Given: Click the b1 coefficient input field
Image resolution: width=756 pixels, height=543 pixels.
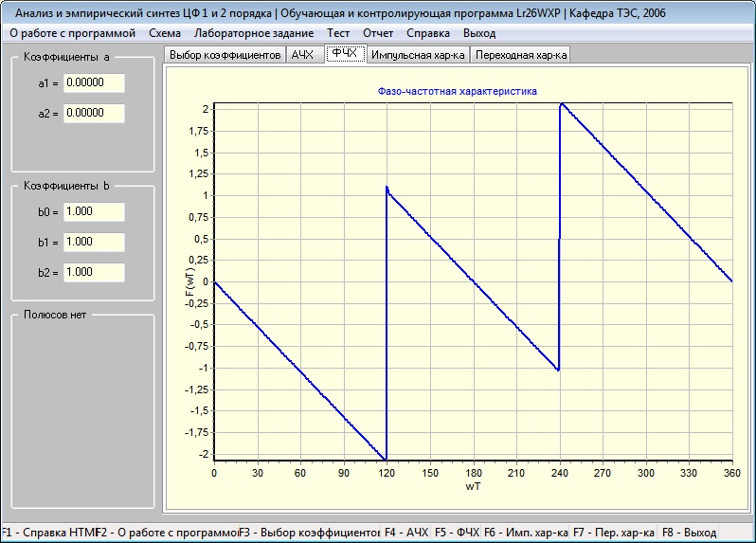Looking at the screenshot, I should coord(94,242).
